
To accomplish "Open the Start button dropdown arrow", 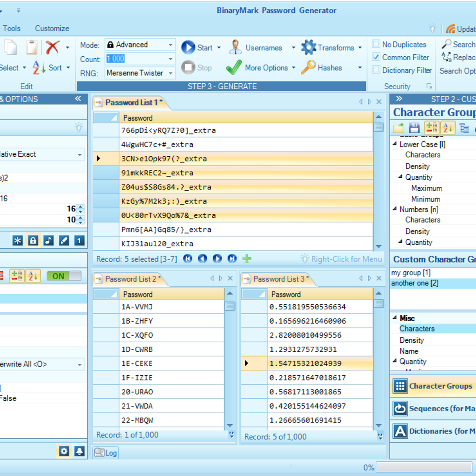I will tap(219, 48).
